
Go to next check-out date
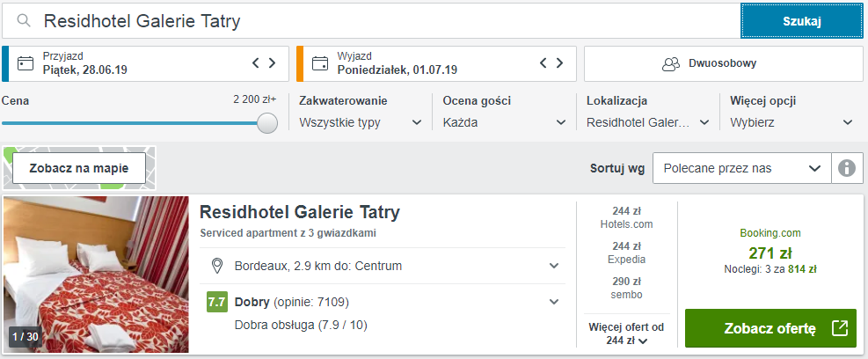tap(559, 62)
